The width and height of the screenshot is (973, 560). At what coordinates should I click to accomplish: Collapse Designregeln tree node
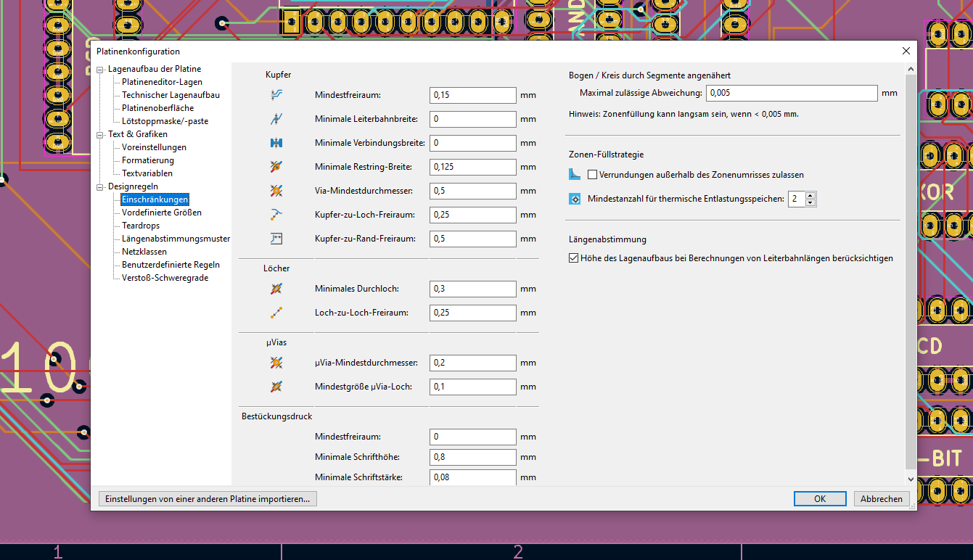[100, 187]
